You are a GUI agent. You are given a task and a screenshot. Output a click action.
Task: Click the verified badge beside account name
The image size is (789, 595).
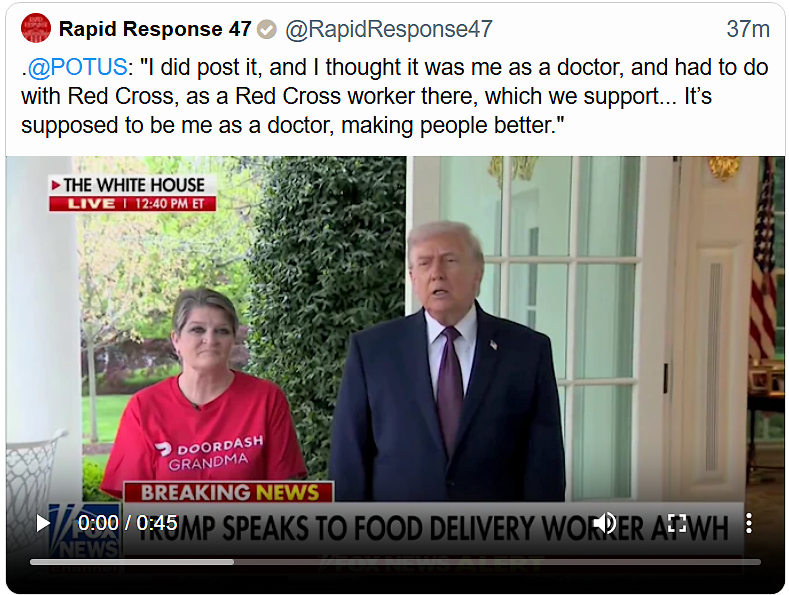[267, 29]
